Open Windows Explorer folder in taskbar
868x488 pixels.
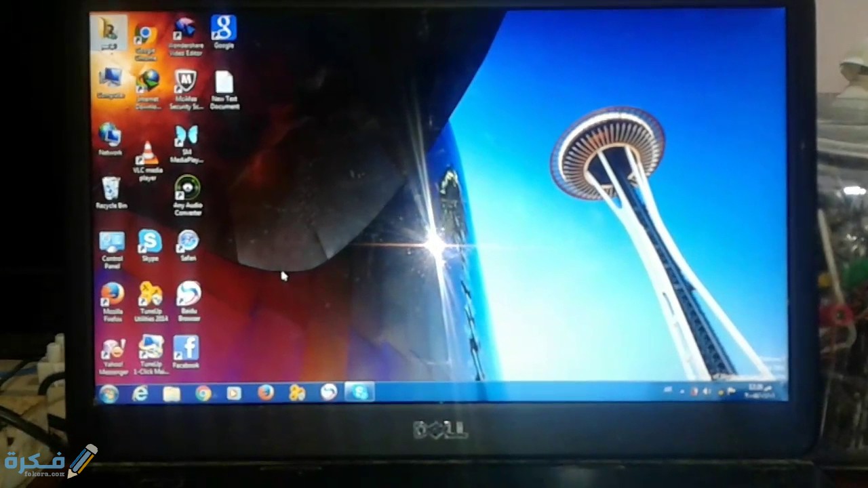pos(172,394)
